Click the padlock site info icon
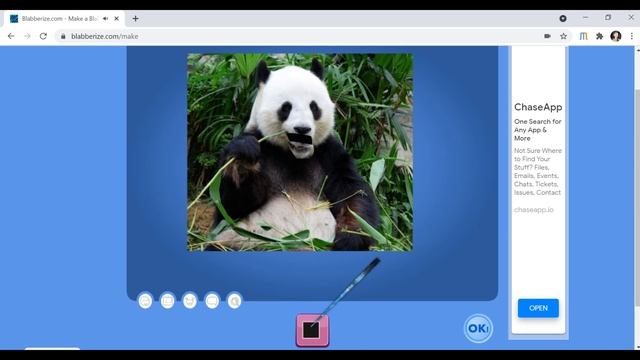640x360 pixels. click(63, 36)
